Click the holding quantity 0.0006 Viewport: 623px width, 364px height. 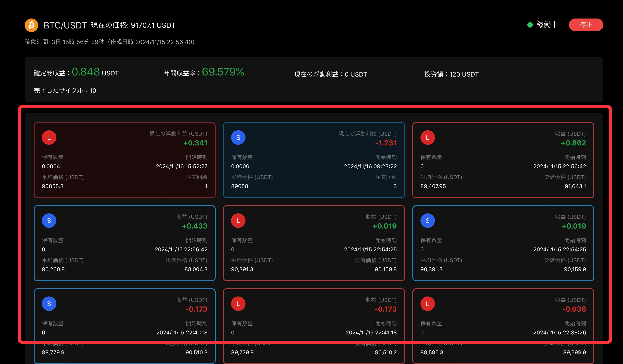(240, 166)
